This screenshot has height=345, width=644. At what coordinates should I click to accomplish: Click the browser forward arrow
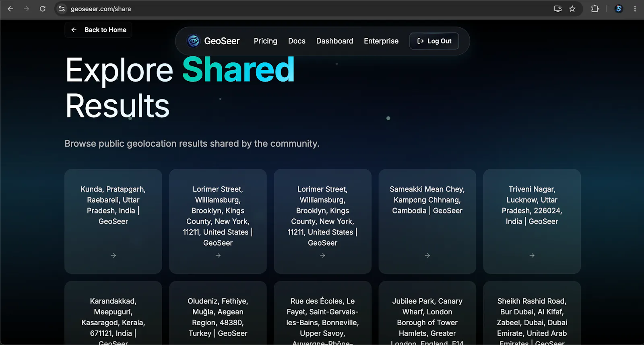[27, 9]
